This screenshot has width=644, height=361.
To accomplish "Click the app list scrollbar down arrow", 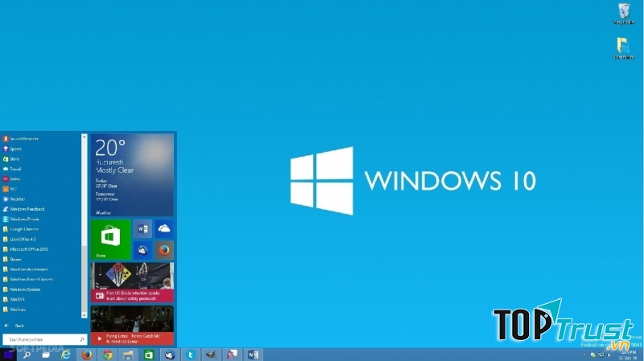I will [x=85, y=315].
